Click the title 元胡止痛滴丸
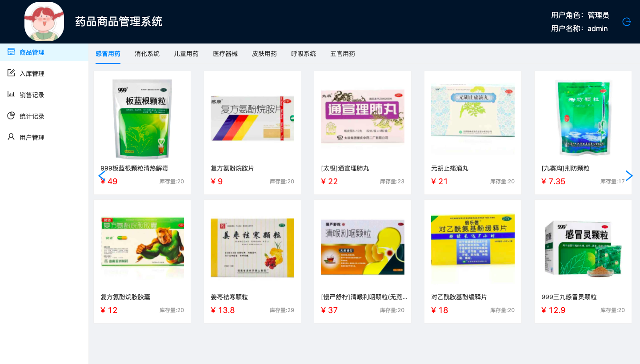The width and height of the screenshot is (640, 364). (450, 168)
